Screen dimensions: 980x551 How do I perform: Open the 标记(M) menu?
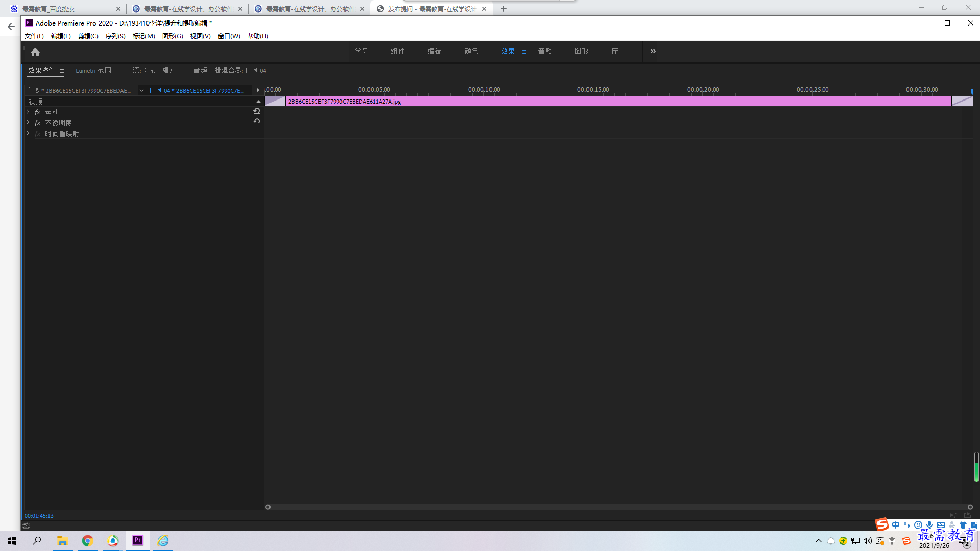[x=144, y=36]
